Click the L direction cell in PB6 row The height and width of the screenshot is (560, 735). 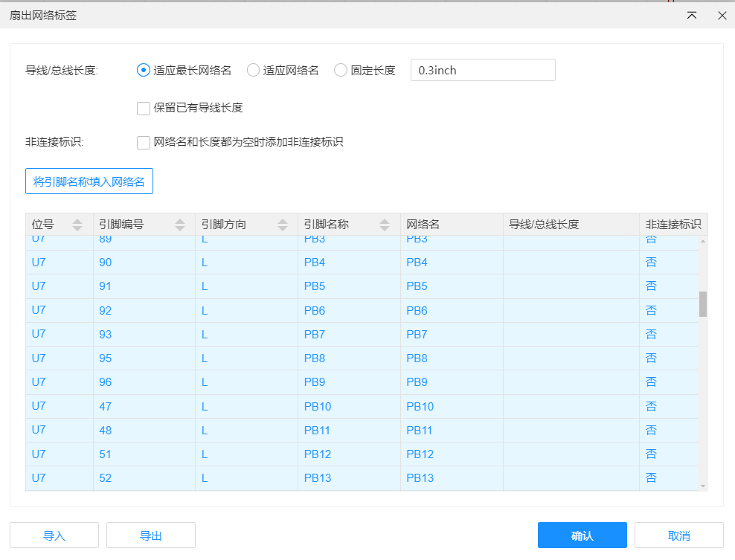point(246,311)
